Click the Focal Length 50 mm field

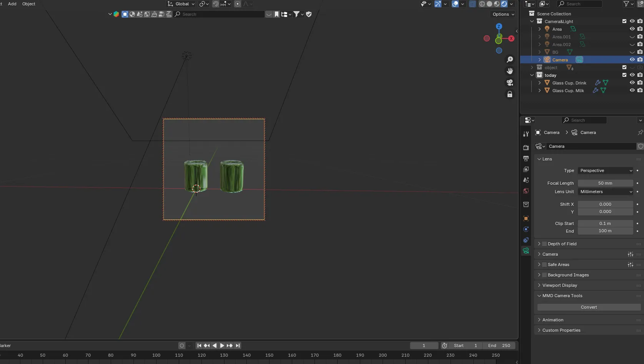(x=605, y=183)
